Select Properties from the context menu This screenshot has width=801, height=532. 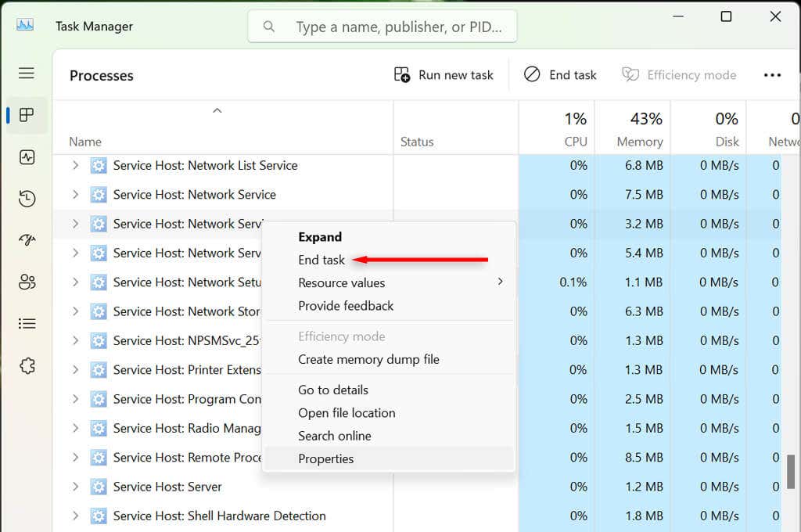click(x=326, y=458)
